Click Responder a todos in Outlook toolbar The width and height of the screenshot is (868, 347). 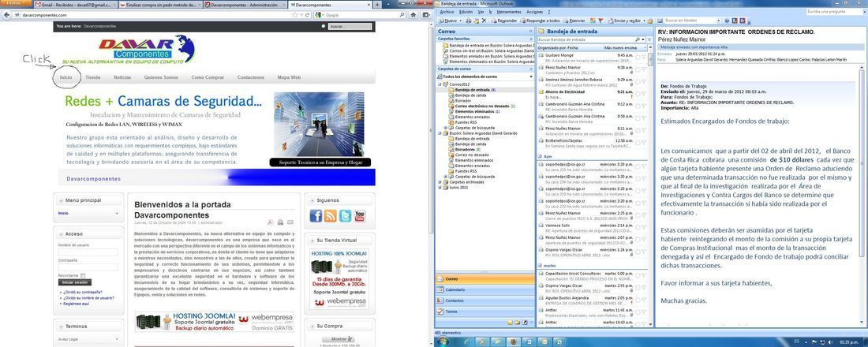pyautogui.click(x=539, y=21)
